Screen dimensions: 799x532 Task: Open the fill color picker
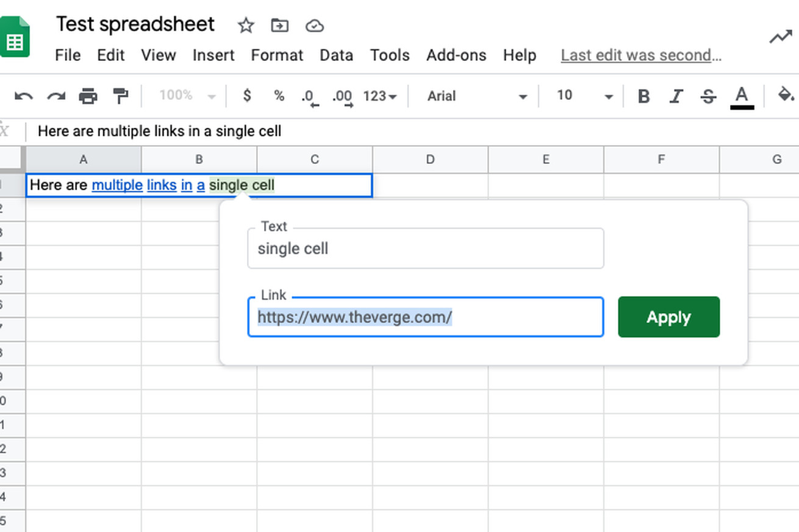(x=786, y=96)
